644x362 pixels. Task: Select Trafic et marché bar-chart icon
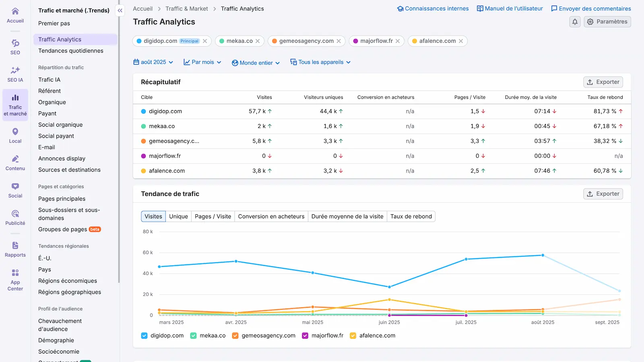(x=15, y=98)
